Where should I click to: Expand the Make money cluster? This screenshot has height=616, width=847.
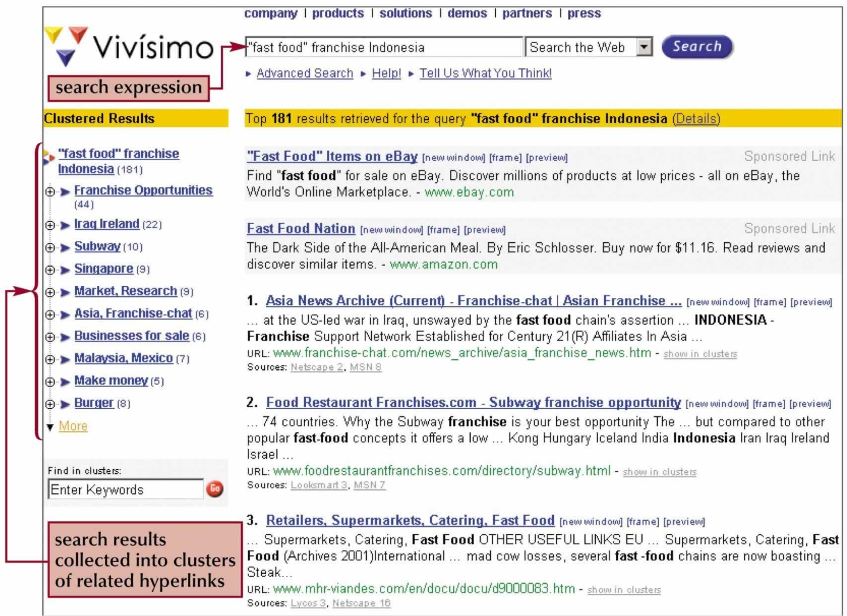point(50,382)
